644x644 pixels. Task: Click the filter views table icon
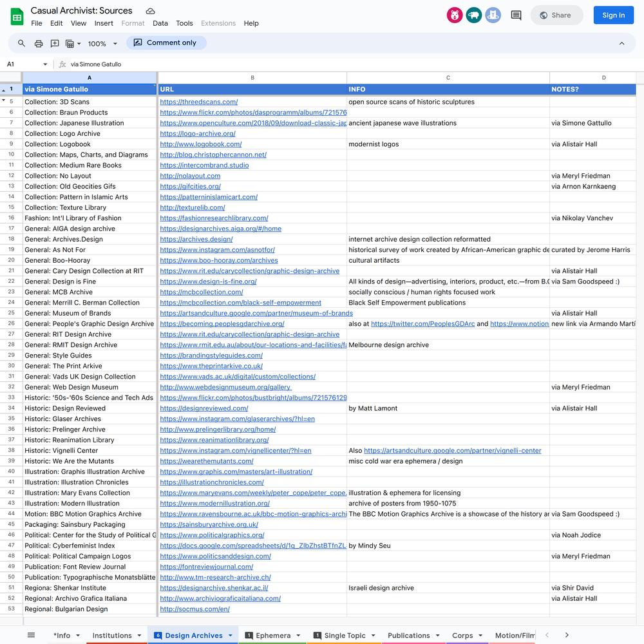pos(70,44)
